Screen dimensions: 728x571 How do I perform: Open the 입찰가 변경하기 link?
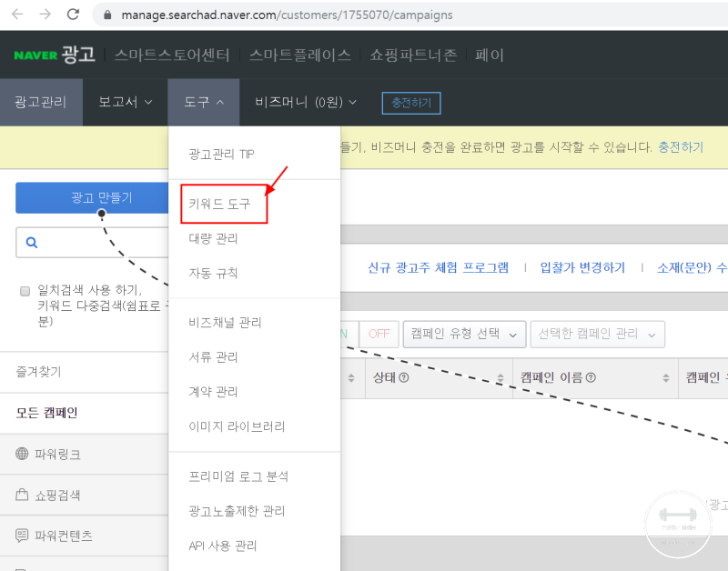click(582, 267)
